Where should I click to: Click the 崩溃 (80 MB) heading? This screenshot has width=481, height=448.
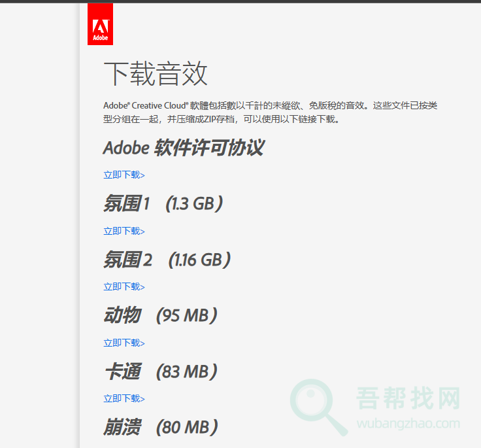[x=160, y=428]
